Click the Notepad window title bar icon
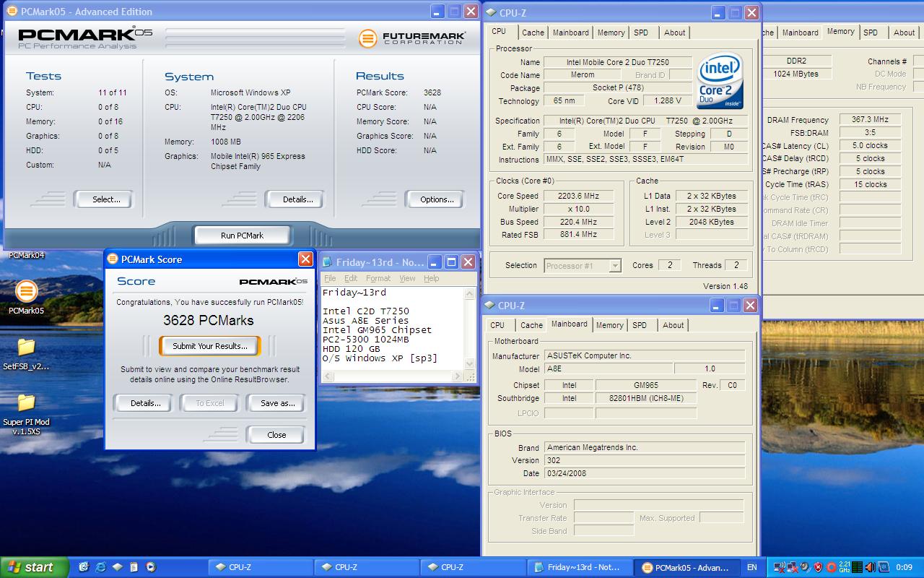This screenshot has width=924, height=578. [327, 262]
